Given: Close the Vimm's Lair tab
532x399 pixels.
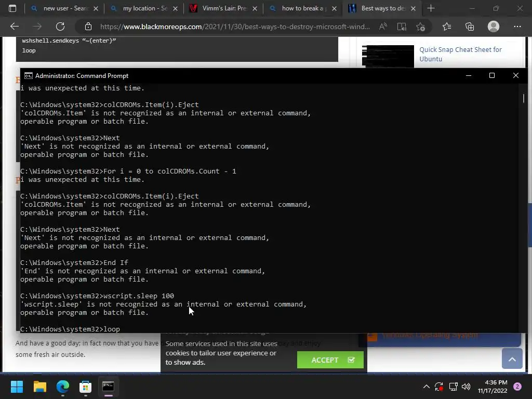Looking at the screenshot, I should click(255, 8).
